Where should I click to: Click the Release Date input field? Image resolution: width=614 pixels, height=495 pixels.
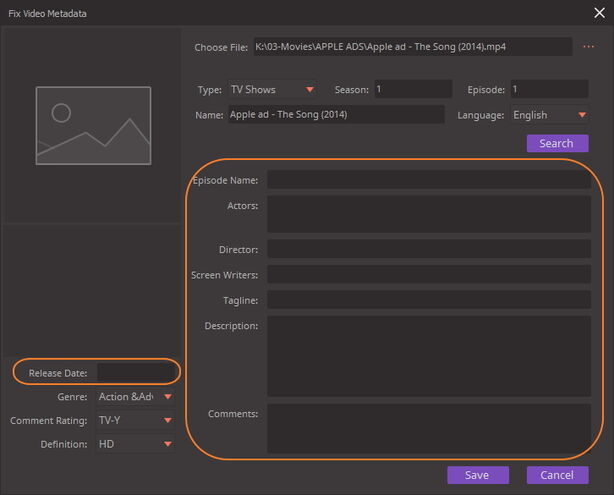[x=136, y=372]
